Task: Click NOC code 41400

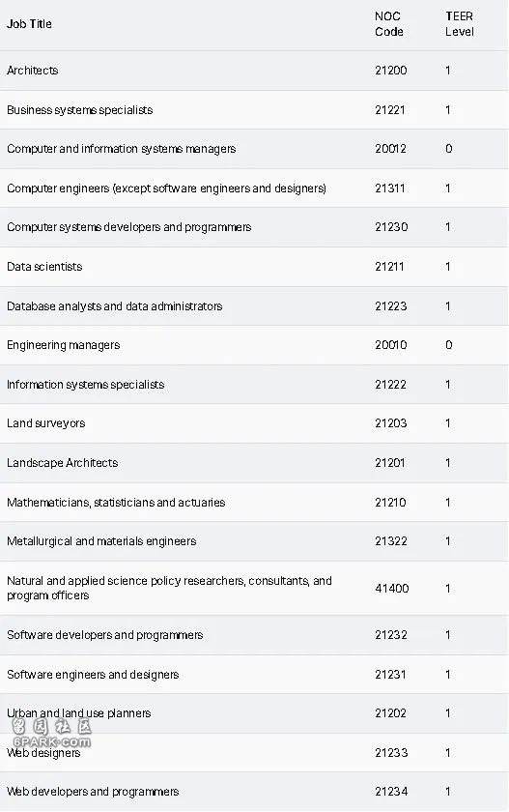Action: tap(391, 589)
